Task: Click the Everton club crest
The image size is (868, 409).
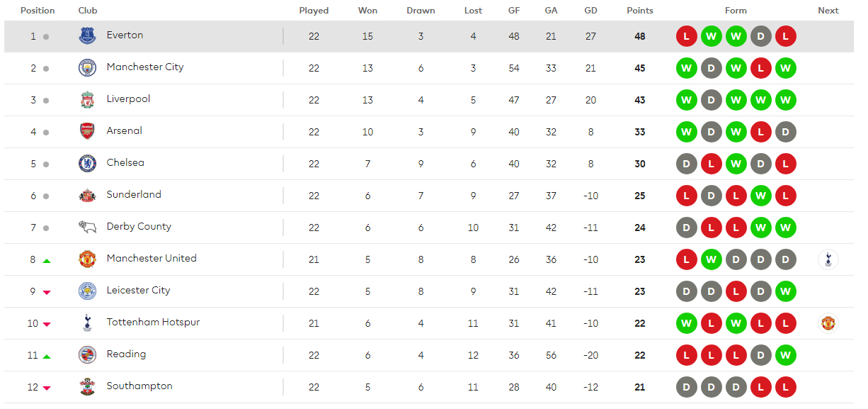Action: point(87,36)
